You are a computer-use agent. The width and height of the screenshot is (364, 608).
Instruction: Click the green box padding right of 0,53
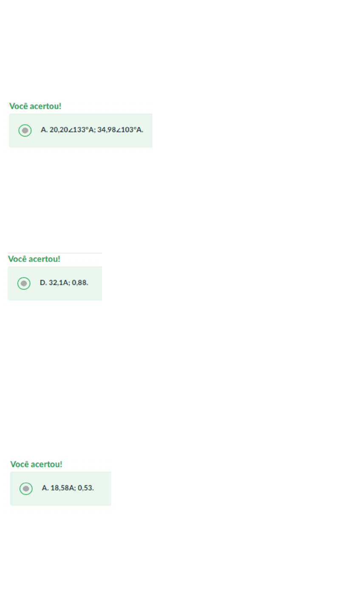pos(102,489)
